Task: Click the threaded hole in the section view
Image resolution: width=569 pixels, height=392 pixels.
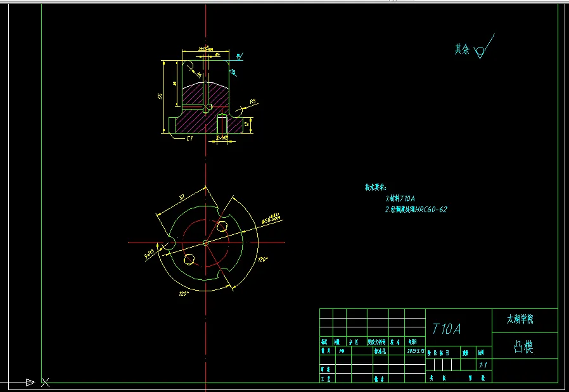Action: [x=222, y=123]
